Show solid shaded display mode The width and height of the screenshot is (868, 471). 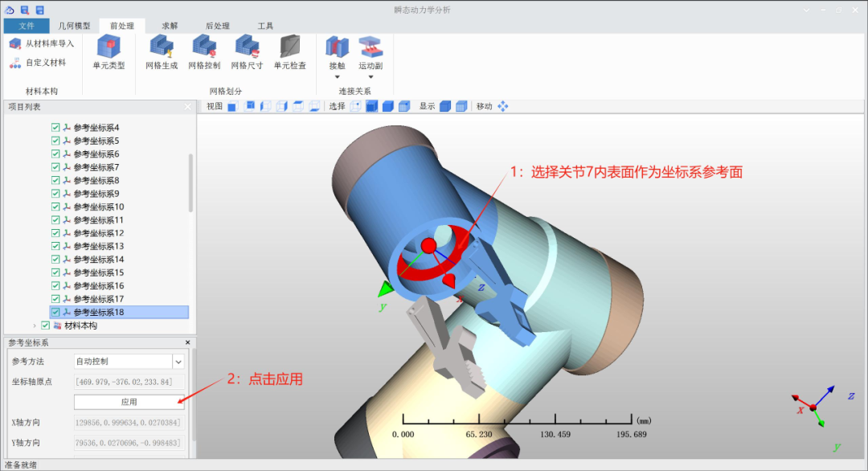point(445,106)
